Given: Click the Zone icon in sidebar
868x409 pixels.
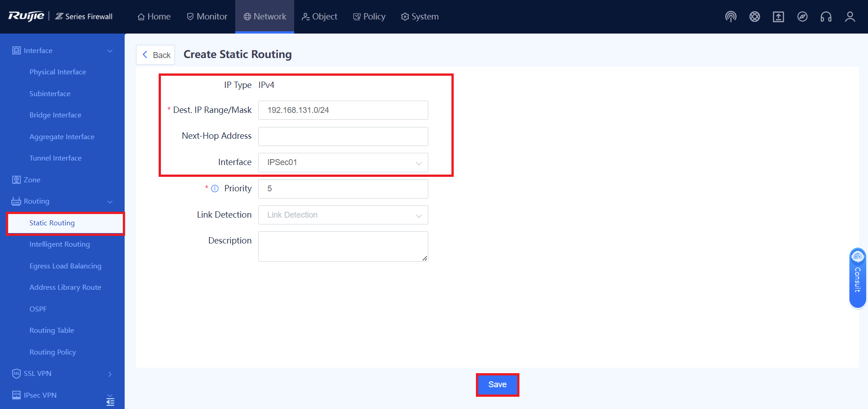Looking at the screenshot, I should [16, 180].
